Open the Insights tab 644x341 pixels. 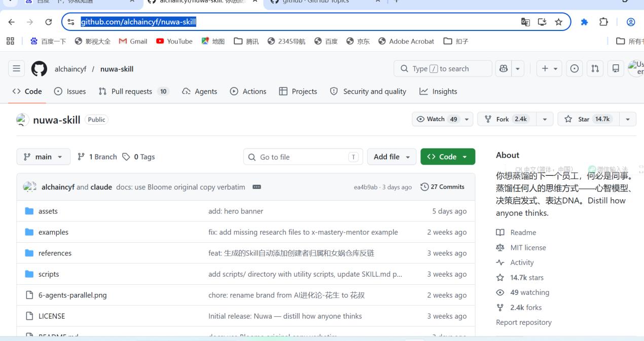(x=438, y=91)
